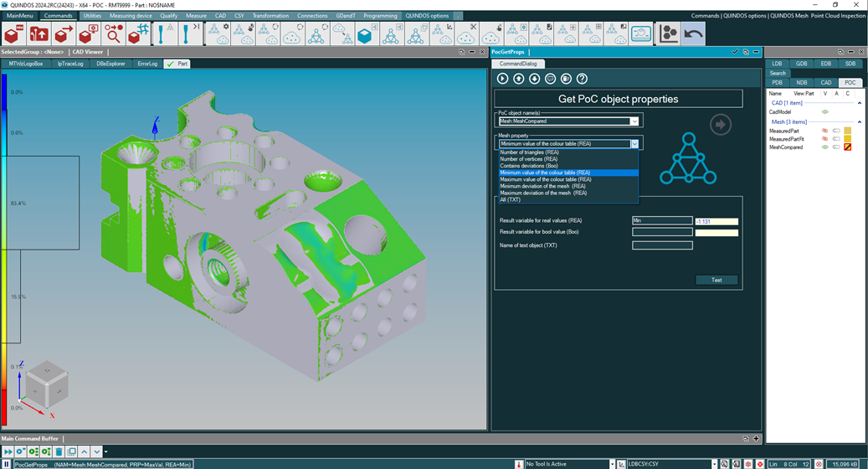Click the hexagon chart statistics icon
The height and width of the screenshot is (469, 868).
click(669, 33)
